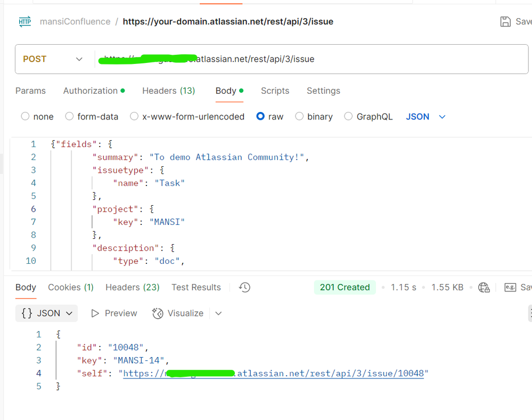The image size is (532, 420).
Task: Select the response Body tab
Action: 26,287
